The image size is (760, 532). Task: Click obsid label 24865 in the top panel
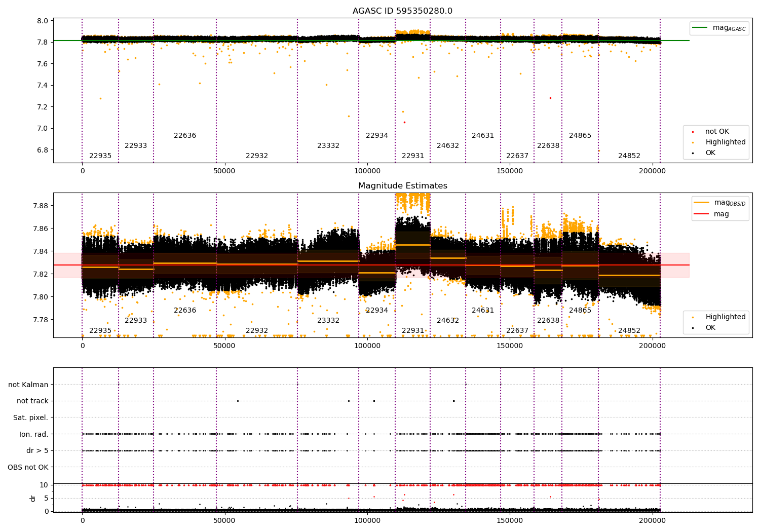tap(580, 136)
